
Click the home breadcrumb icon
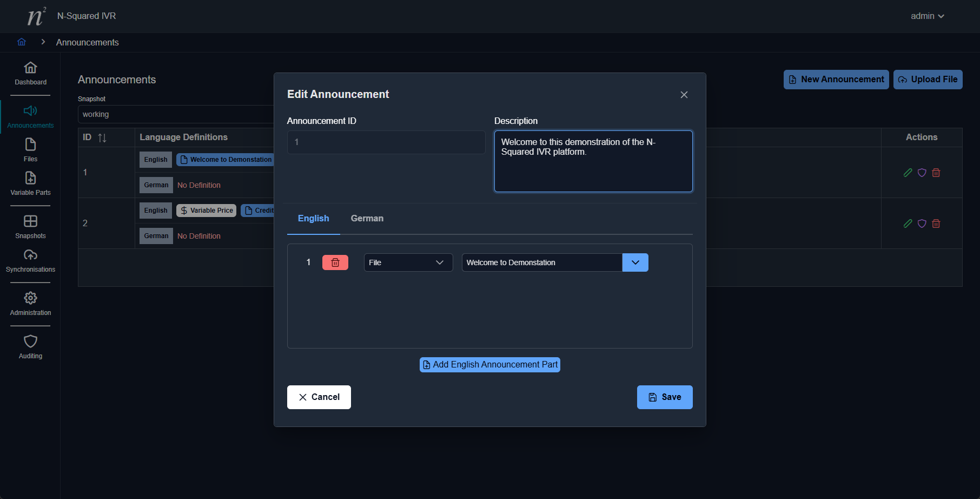22,42
